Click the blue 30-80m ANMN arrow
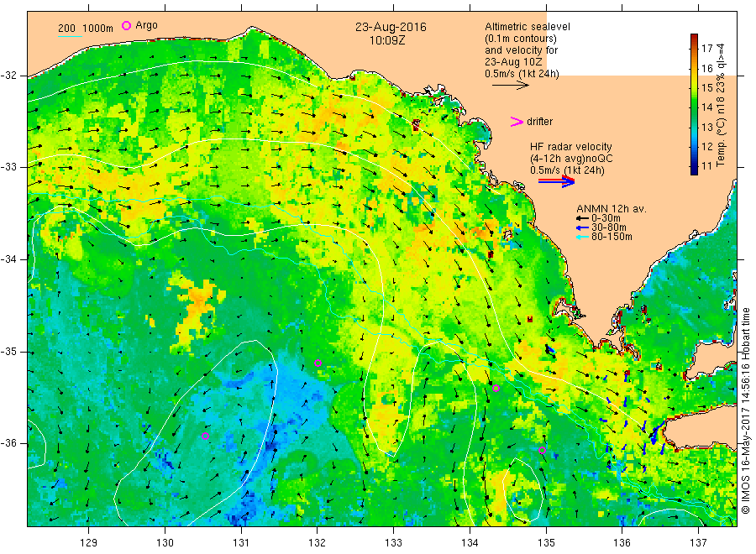Screen dimensions: 756x554 tap(583, 227)
